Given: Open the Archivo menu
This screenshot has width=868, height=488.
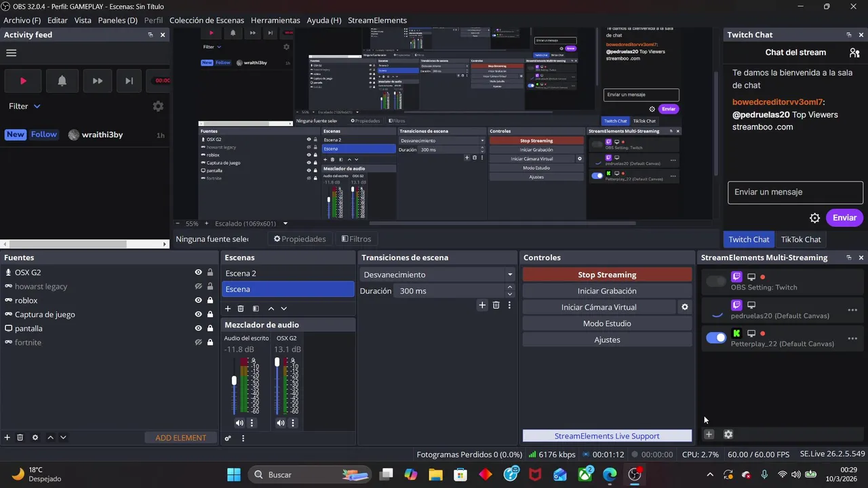Looking at the screenshot, I should (x=22, y=20).
